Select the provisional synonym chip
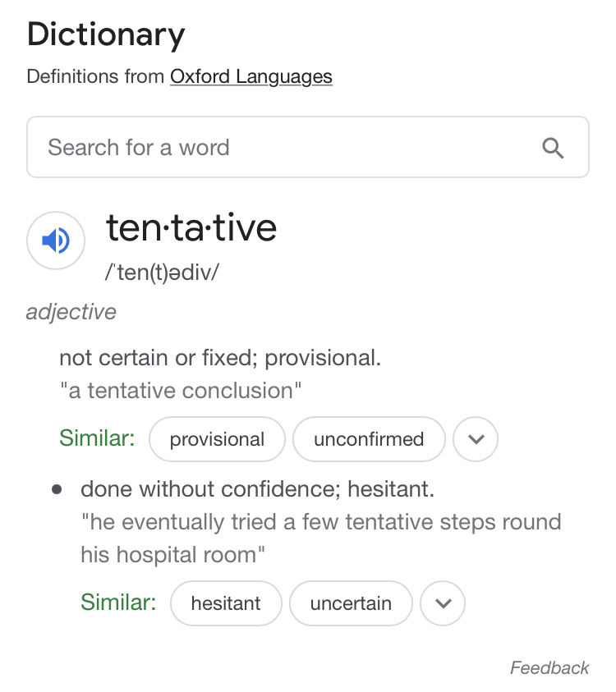The width and height of the screenshot is (616, 692). coord(217,439)
